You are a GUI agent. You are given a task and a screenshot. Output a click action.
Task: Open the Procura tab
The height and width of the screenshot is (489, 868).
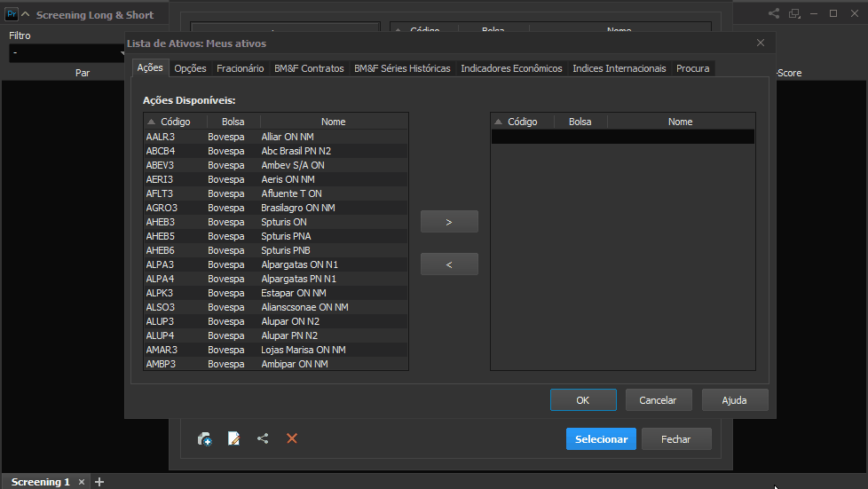point(692,68)
